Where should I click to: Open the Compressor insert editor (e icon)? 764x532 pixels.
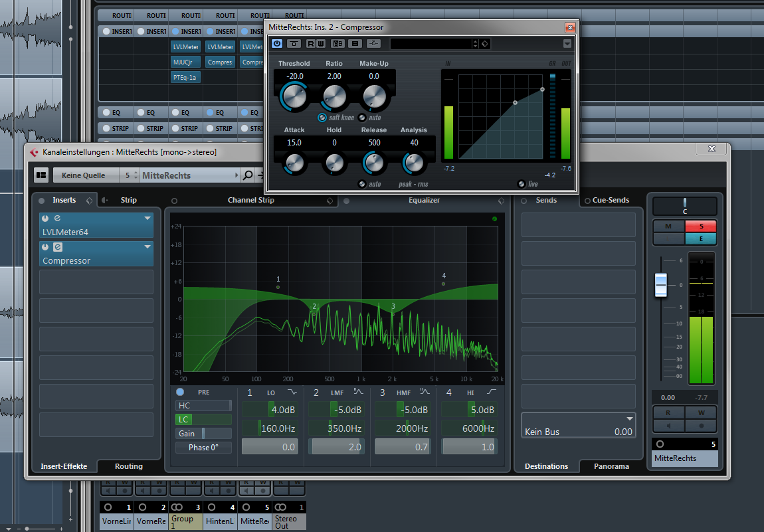pyautogui.click(x=58, y=247)
